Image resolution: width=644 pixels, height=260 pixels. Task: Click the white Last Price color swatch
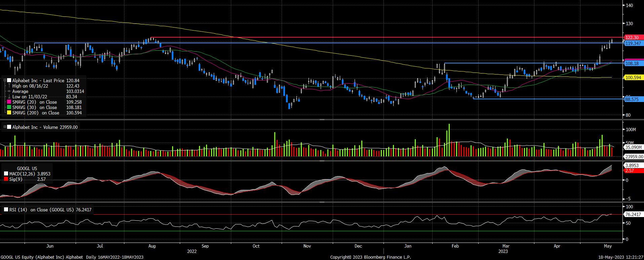pos(9,81)
